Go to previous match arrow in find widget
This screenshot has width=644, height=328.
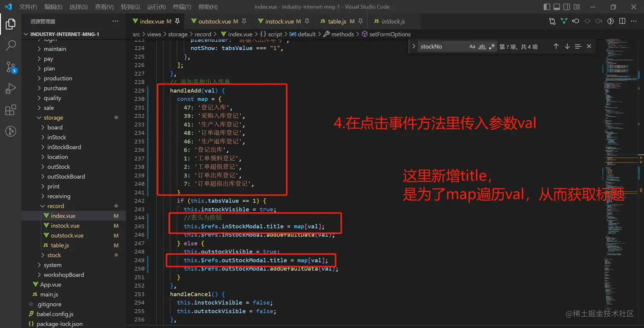coord(556,46)
